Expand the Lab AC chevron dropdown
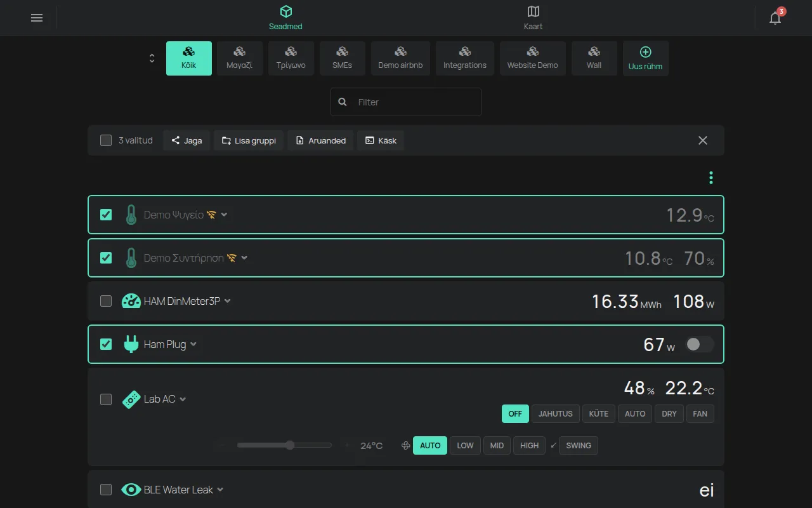Screen dimensions: 812x508 pos(183,399)
